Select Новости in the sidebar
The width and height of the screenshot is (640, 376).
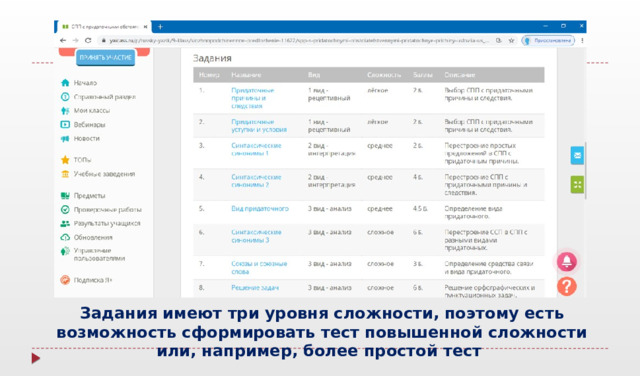(86, 138)
